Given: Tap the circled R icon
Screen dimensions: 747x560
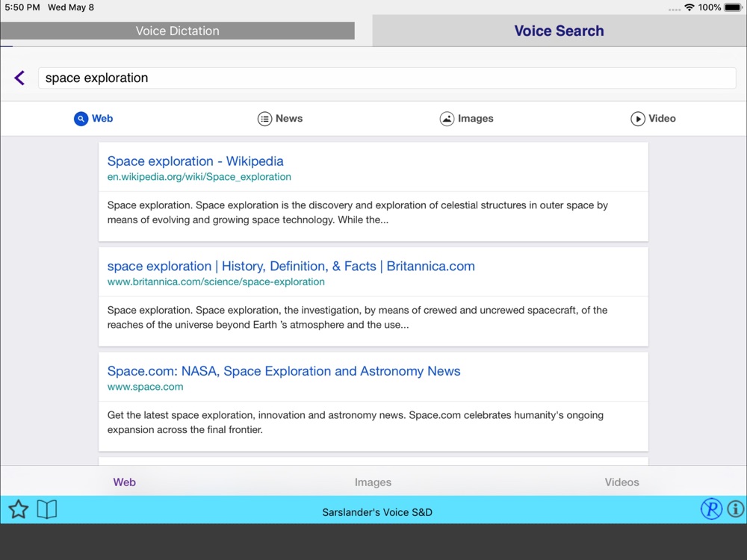Looking at the screenshot, I should tap(711, 509).
